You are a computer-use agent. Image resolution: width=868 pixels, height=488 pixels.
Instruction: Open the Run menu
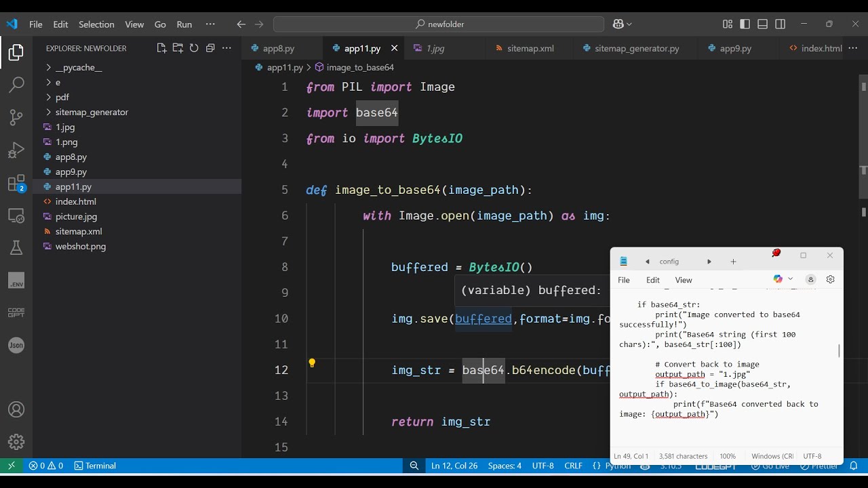tap(184, 24)
